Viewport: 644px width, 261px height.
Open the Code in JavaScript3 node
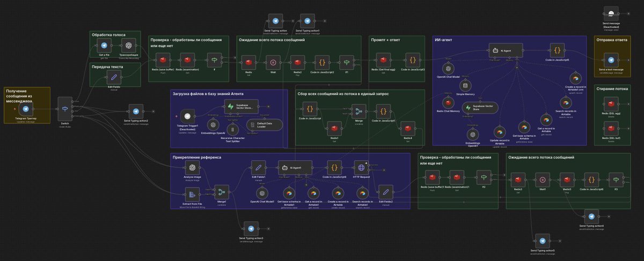(413, 61)
